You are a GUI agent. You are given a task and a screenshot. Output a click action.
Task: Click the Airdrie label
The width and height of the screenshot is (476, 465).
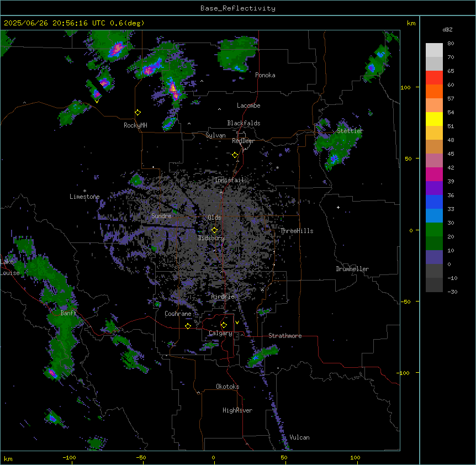(x=223, y=297)
